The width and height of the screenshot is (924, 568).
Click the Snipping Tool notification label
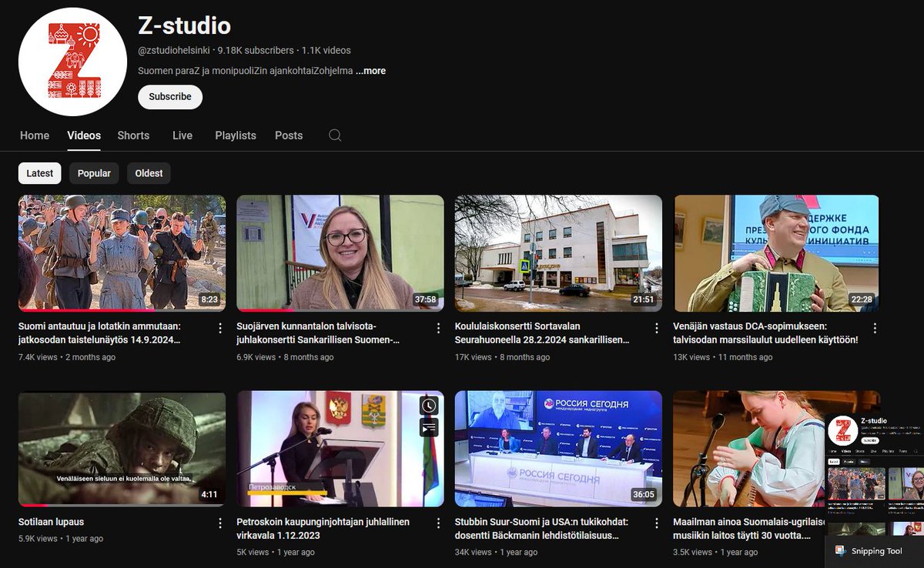[x=877, y=551]
